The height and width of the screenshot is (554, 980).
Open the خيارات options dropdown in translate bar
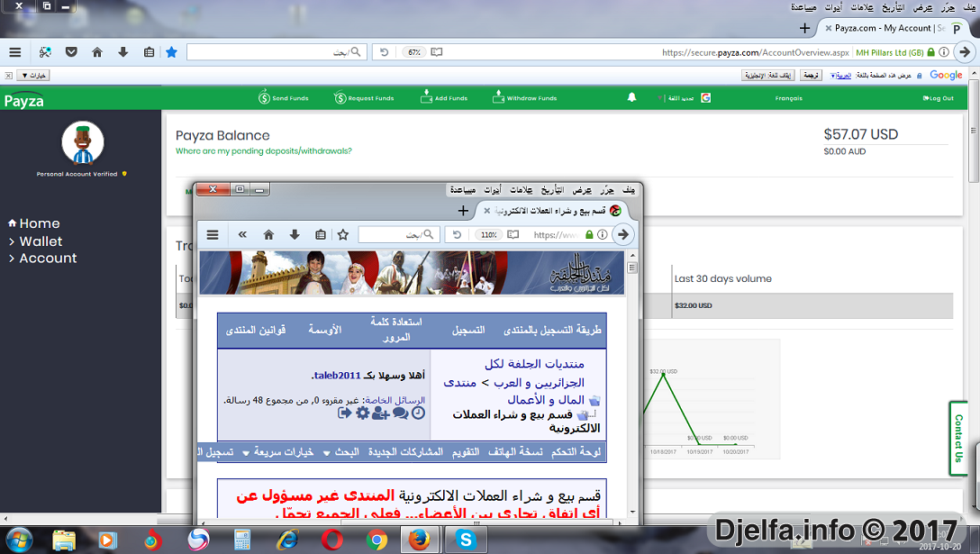pos(33,76)
